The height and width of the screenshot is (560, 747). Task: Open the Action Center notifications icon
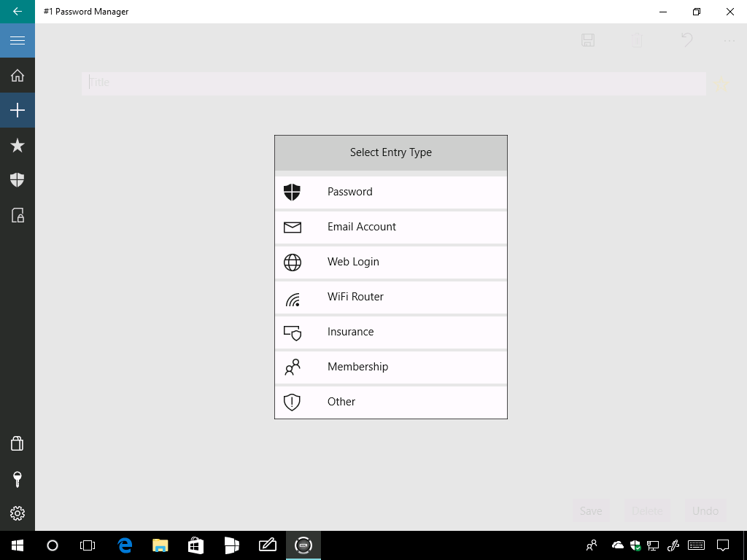723,545
